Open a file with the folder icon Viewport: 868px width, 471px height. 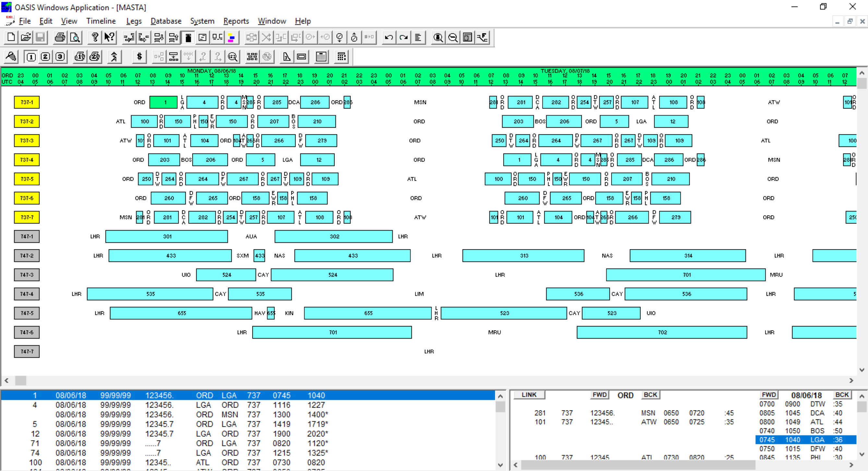(x=26, y=37)
